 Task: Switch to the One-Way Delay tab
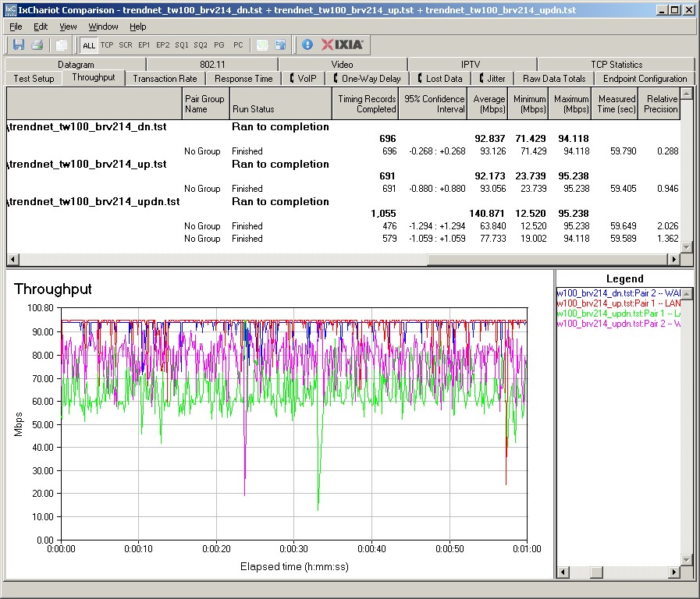[x=368, y=79]
